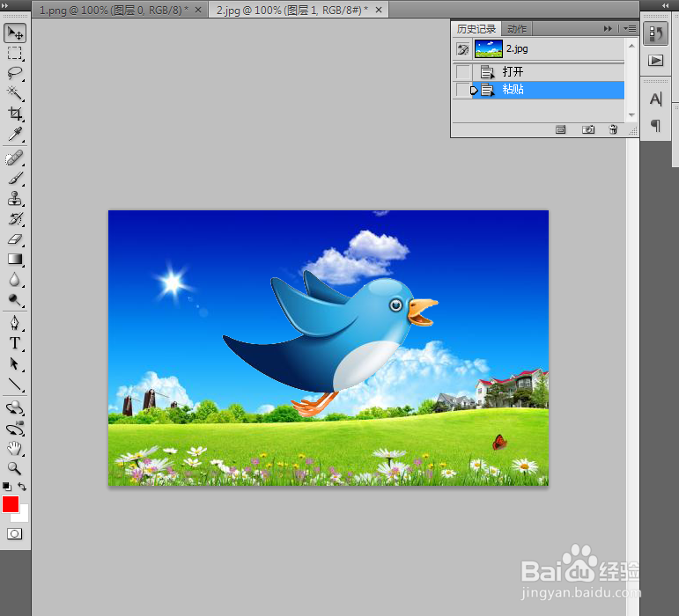Select the Move tool
679x616 pixels.
tap(15, 33)
